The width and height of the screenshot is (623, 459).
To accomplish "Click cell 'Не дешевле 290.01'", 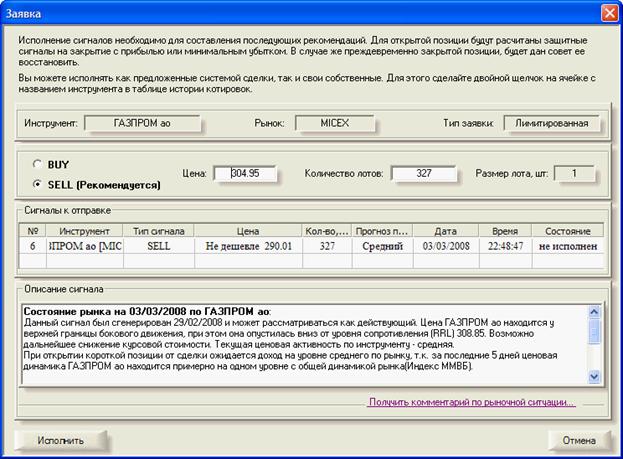I will [248, 246].
